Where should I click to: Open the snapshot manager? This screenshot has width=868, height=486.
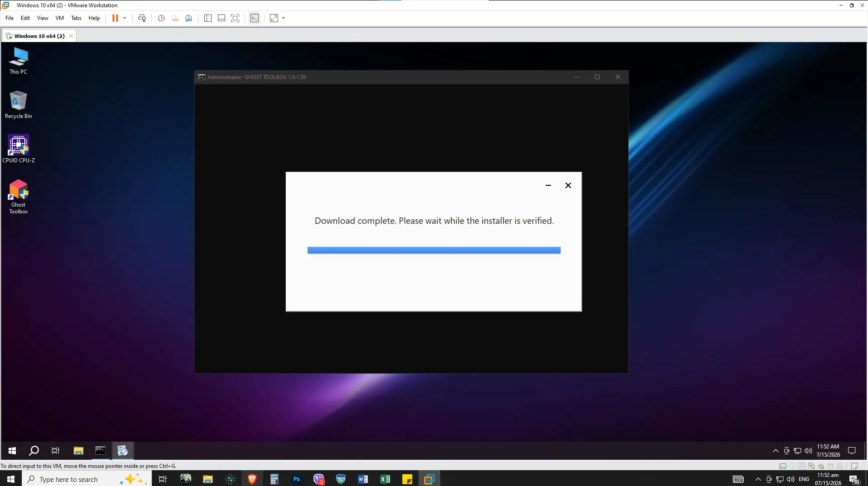(189, 18)
